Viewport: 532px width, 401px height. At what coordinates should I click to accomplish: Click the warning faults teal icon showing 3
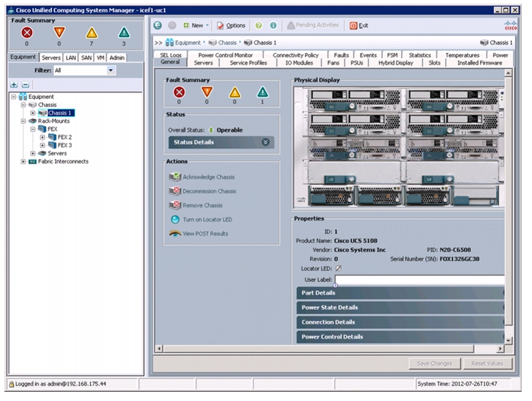[x=124, y=33]
